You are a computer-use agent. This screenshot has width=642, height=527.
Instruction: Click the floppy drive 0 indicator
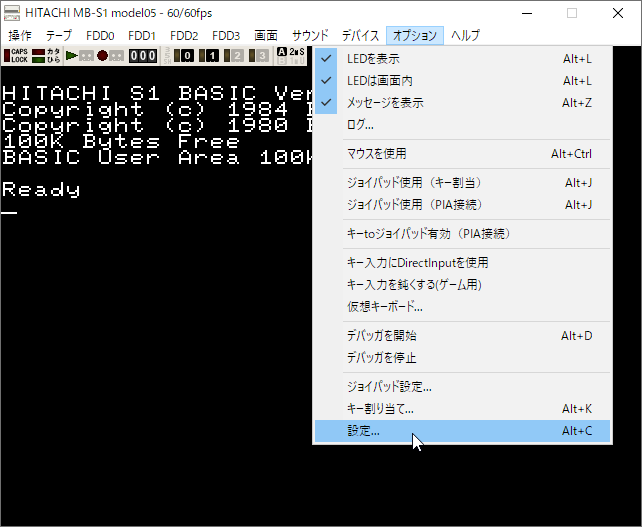click(x=187, y=56)
